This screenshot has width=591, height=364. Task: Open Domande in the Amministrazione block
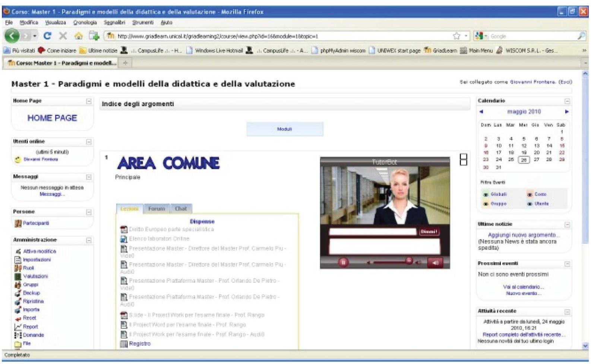[33, 335]
